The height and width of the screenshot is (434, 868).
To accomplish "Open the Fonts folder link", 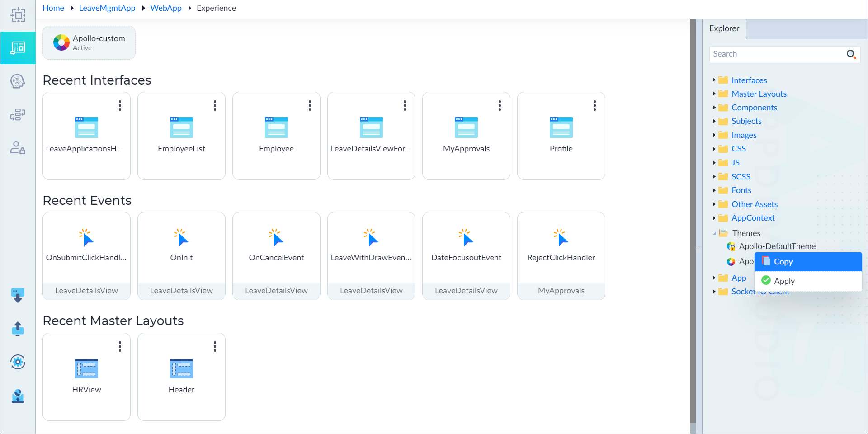I will point(741,190).
